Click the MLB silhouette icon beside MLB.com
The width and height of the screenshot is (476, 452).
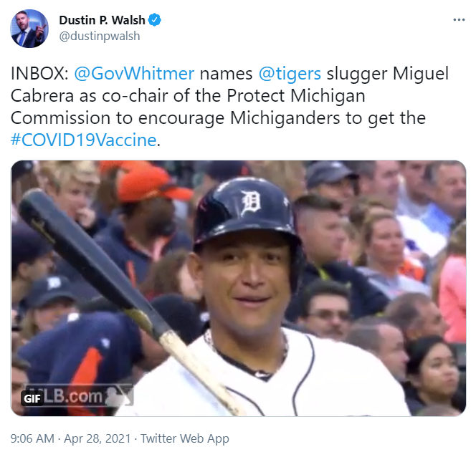(x=119, y=396)
